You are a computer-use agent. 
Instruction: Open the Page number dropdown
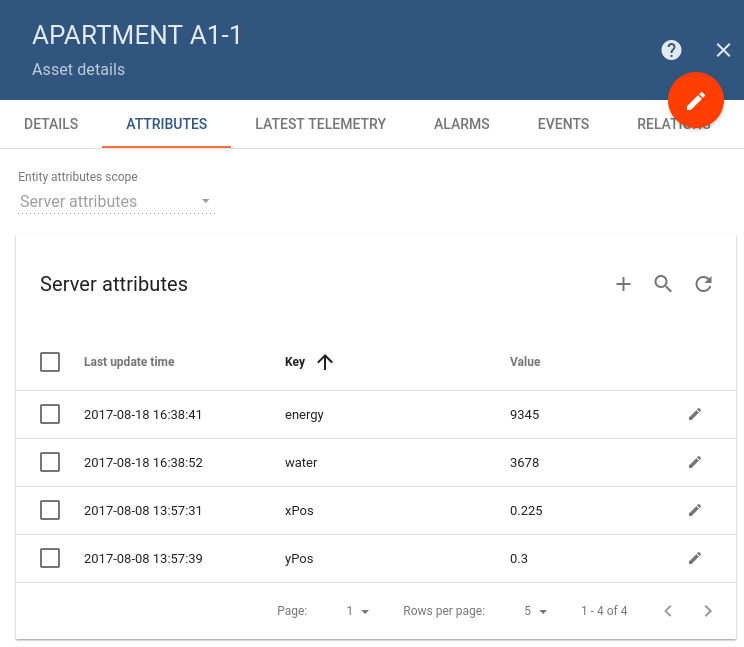pyautogui.click(x=357, y=611)
